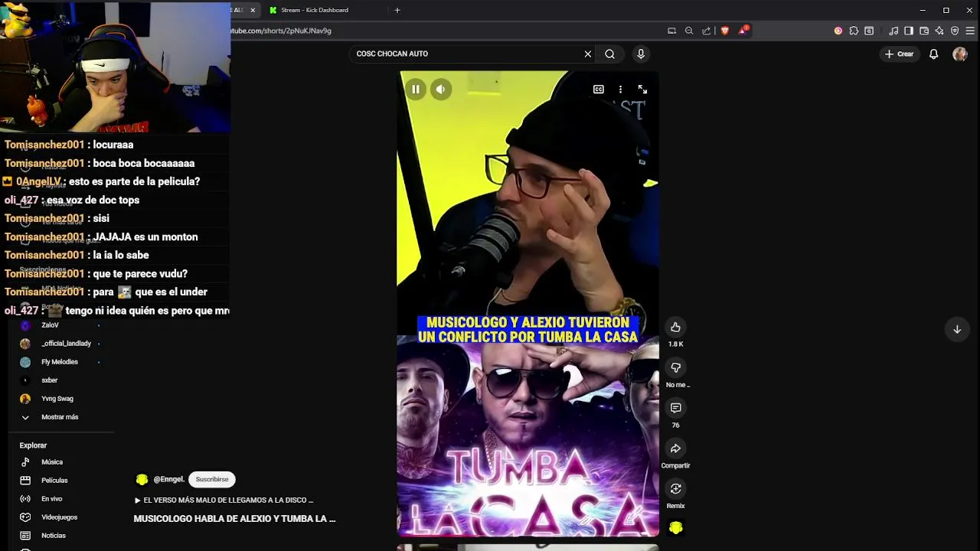Open the yellow channel sound avatar below Remix
980x551 pixels.
pyautogui.click(x=675, y=528)
